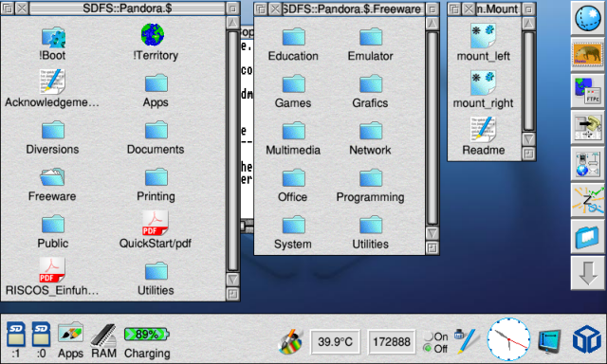Click scroll down arrow in Freeware window
The image size is (607, 364).
[432, 233]
